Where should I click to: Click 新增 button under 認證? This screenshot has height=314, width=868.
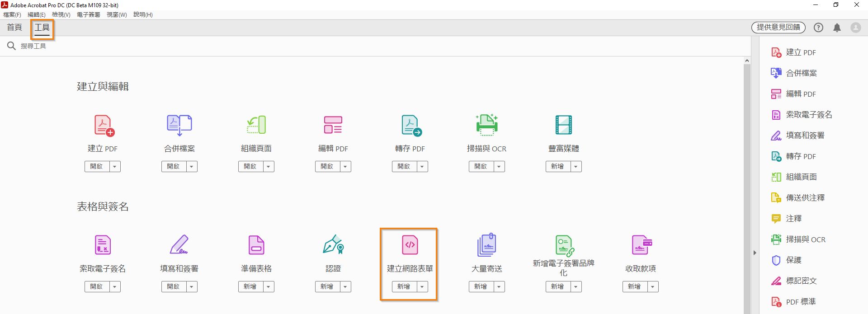pyautogui.click(x=327, y=287)
